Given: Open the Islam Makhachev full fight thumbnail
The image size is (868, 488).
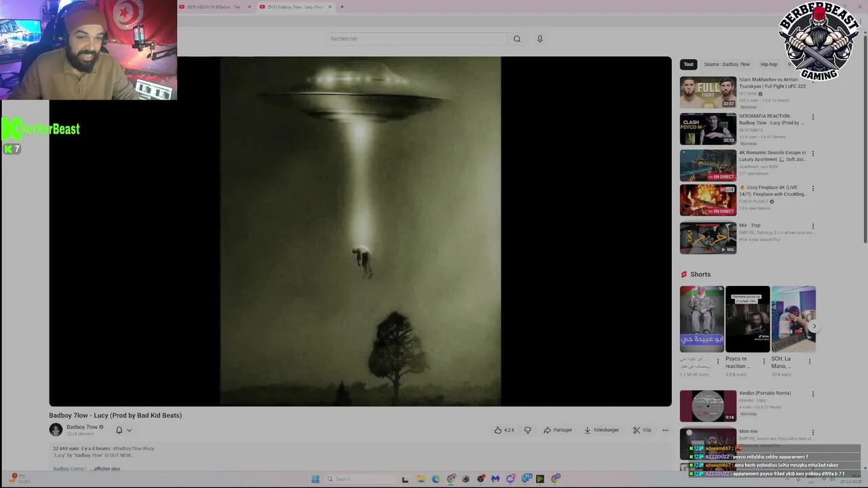Looking at the screenshot, I should click(x=708, y=92).
